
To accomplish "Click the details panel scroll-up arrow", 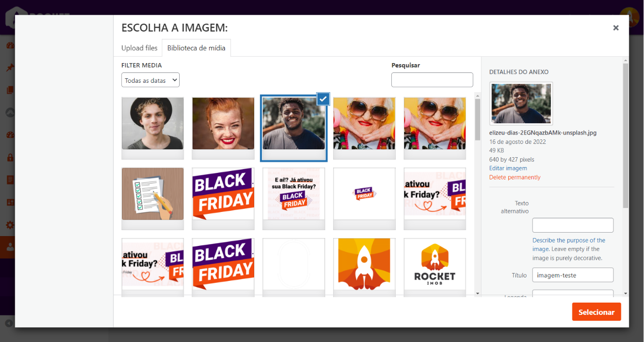I will point(626,60).
